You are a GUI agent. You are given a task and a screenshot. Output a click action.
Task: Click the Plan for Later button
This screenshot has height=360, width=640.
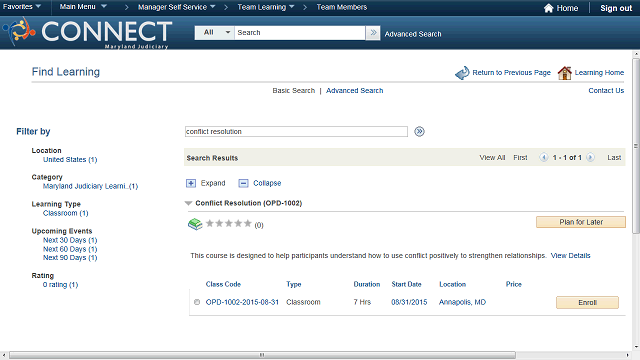(581, 222)
